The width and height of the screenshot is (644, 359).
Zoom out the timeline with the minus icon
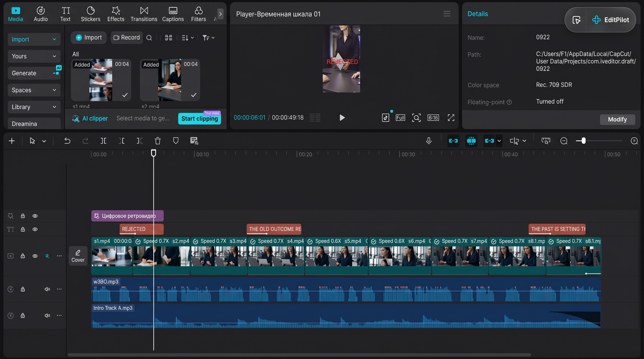click(x=564, y=141)
